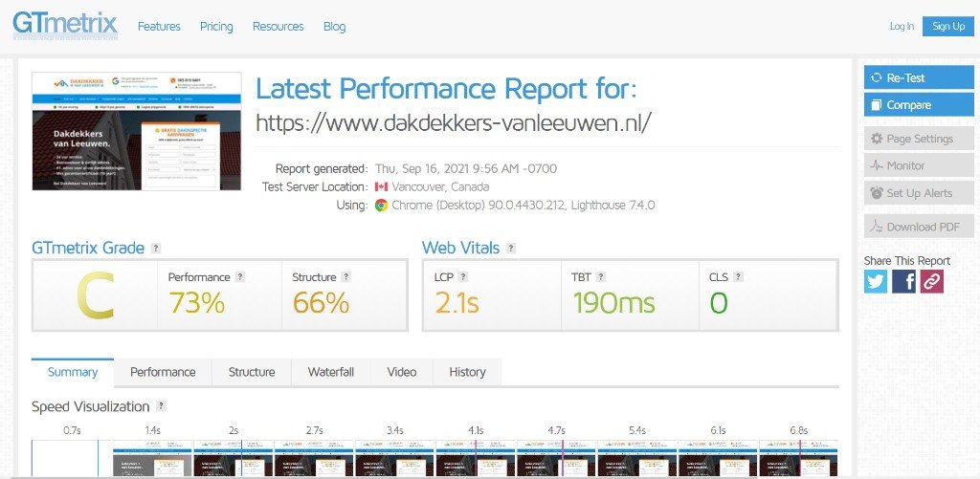Open the Performance tab

coord(163,372)
